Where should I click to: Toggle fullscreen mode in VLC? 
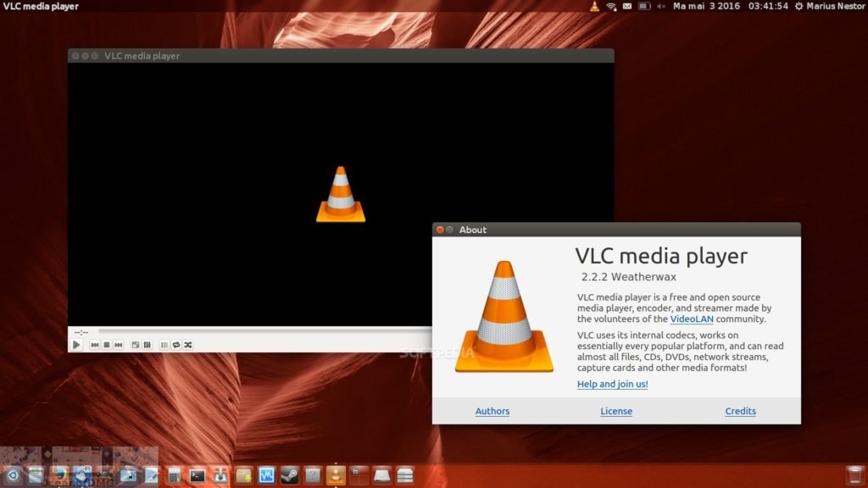(x=134, y=345)
